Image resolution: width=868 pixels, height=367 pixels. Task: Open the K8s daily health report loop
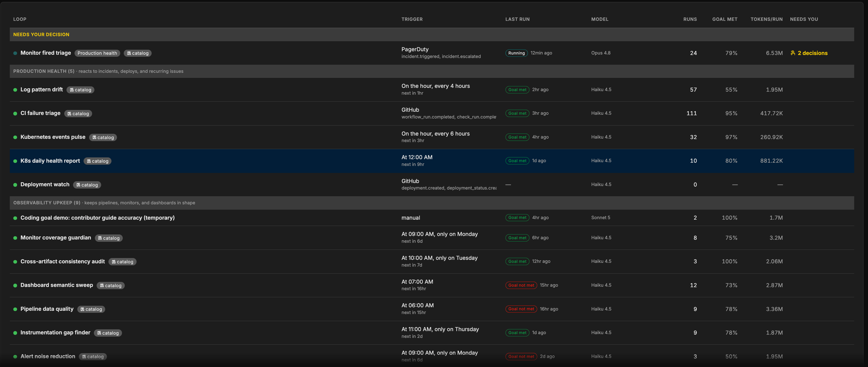pos(50,161)
